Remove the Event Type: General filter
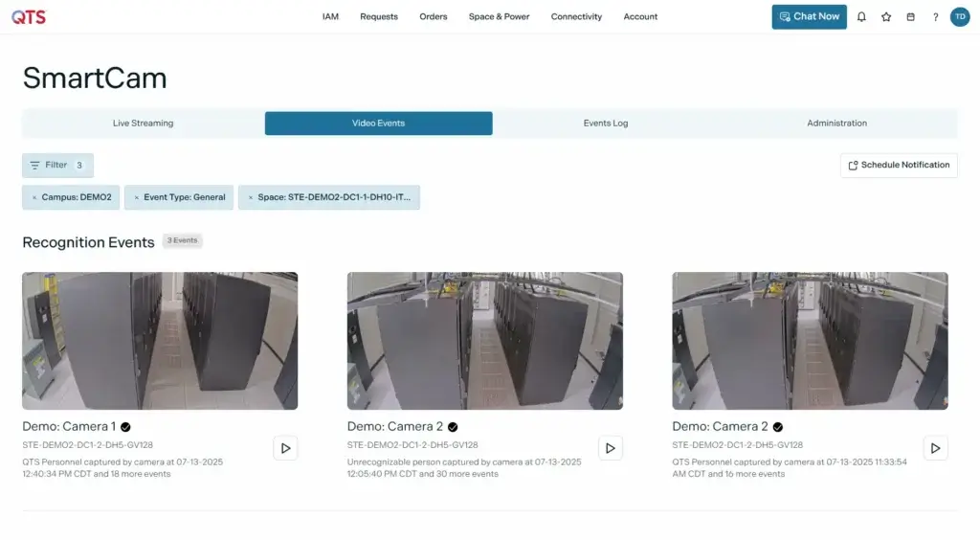 click(x=136, y=197)
